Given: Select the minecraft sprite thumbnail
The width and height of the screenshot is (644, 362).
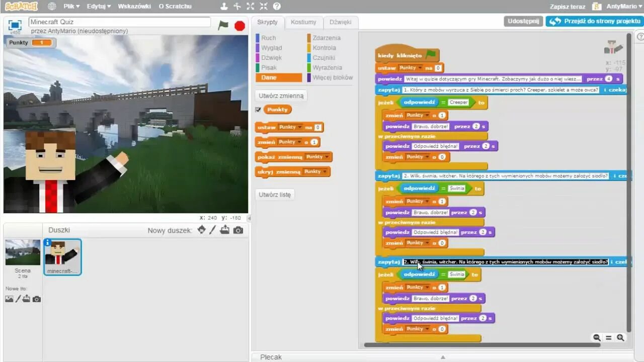Looking at the screenshot, I should [x=62, y=257].
